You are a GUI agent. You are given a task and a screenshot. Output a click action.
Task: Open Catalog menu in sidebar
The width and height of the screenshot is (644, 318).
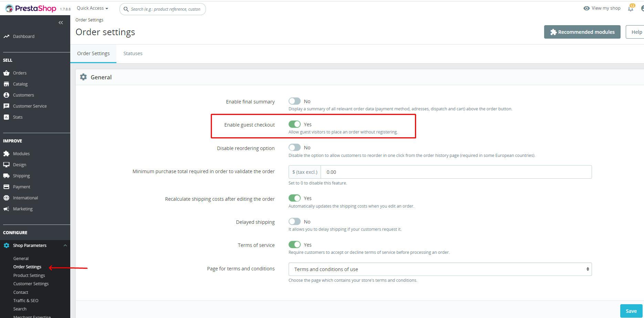point(20,84)
